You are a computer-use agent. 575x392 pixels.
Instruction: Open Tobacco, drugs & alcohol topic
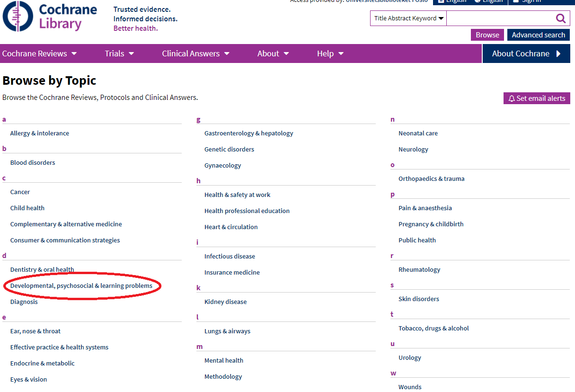[434, 329]
